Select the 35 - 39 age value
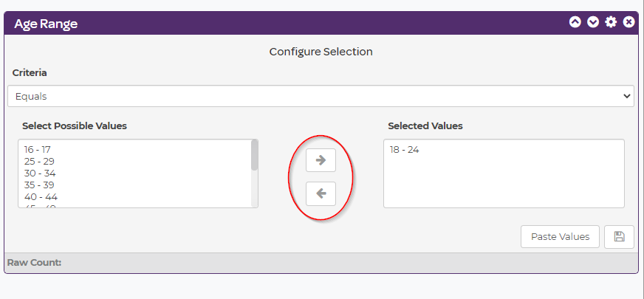The width and height of the screenshot is (644, 299). pyautogui.click(x=39, y=185)
